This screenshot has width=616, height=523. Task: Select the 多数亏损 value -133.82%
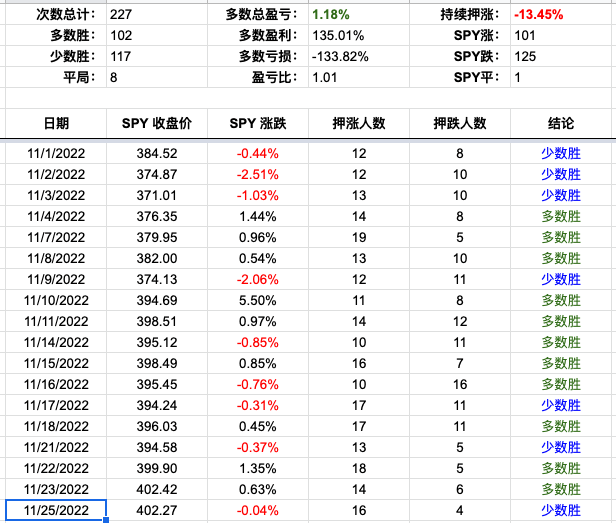(x=359, y=56)
